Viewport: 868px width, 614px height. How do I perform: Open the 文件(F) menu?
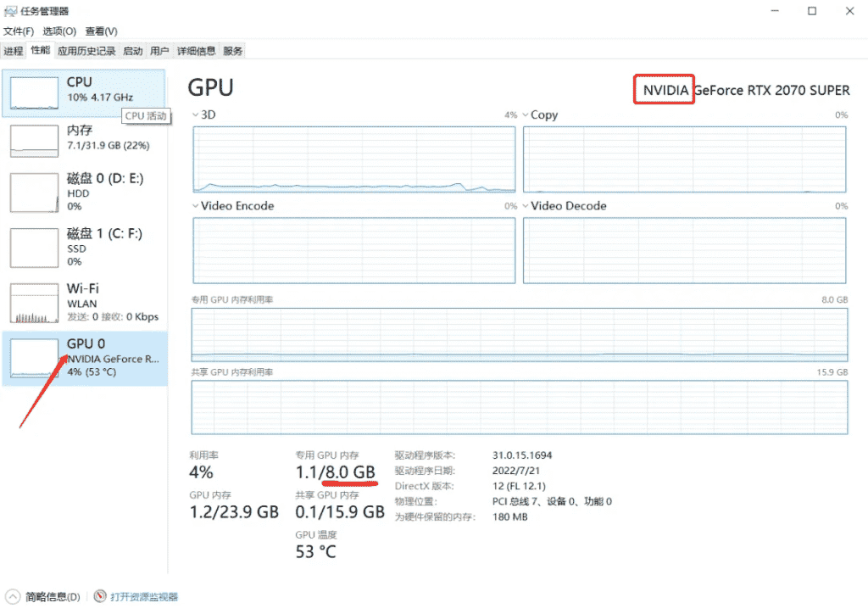point(19,31)
